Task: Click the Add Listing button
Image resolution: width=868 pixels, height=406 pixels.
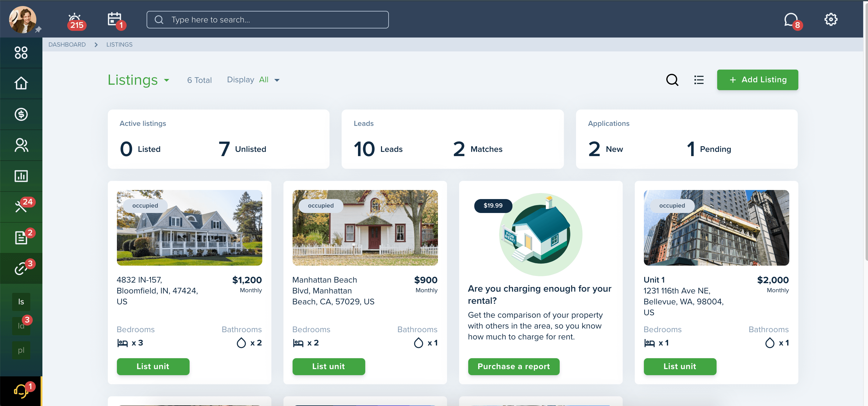Action: pos(757,80)
